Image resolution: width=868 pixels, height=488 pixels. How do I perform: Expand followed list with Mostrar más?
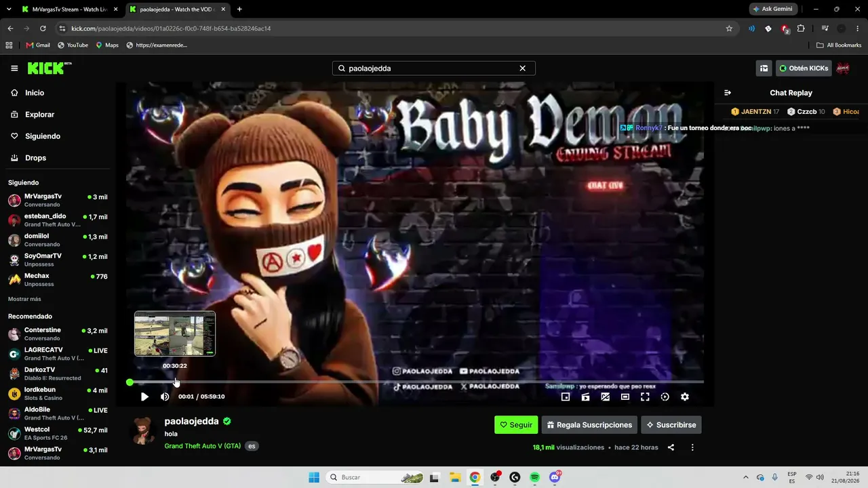tap(24, 299)
